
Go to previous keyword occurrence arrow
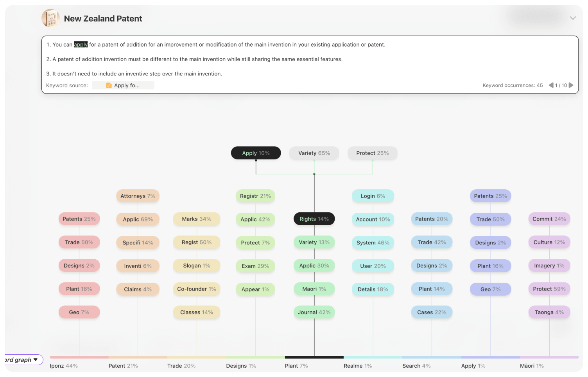[551, 85]
